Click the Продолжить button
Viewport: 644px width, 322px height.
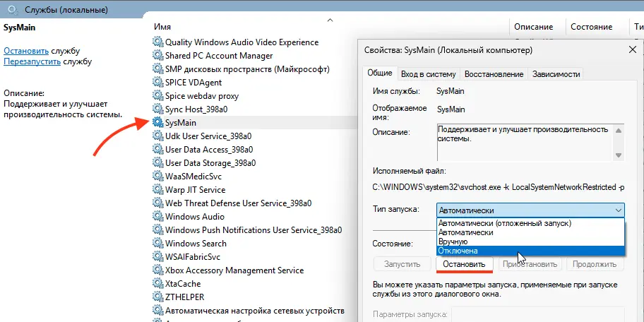tap(595, 264)
